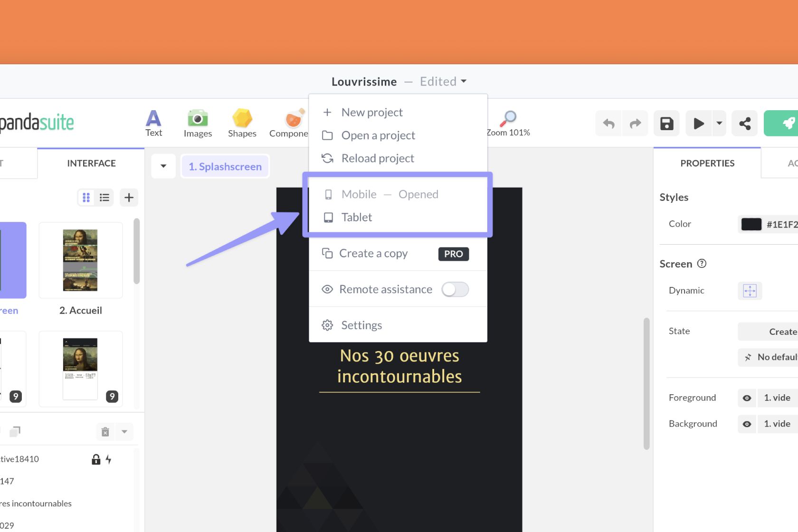Screen dimensions: 798x532
Task: Open the preview options dropdown arrow
Action: pos(719,123)
